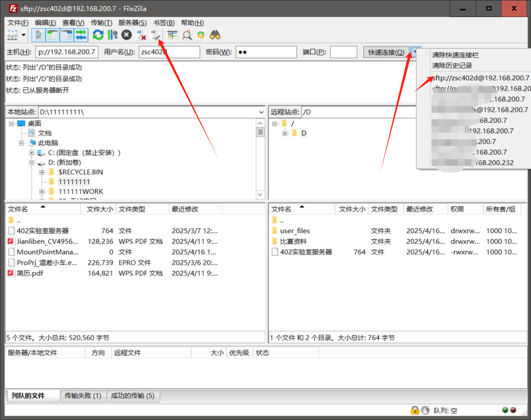Expand the C: drive tree node
Screen dimensions: 531x420
point(32,153)
